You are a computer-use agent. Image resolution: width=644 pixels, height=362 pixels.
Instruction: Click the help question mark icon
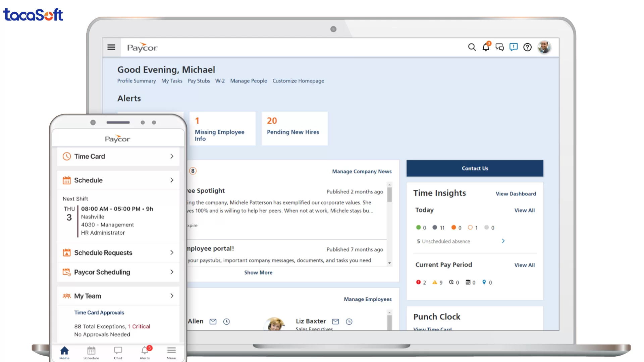point(527,47)
